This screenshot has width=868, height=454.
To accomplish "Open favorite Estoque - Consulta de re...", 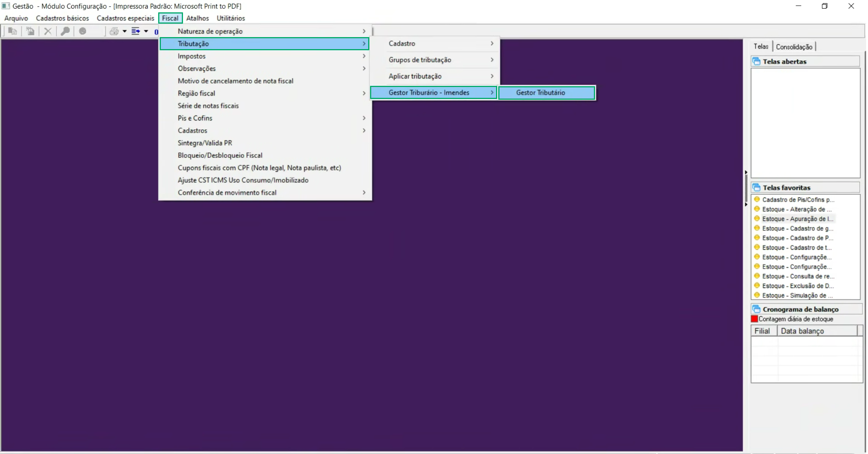I will point(798,276).
